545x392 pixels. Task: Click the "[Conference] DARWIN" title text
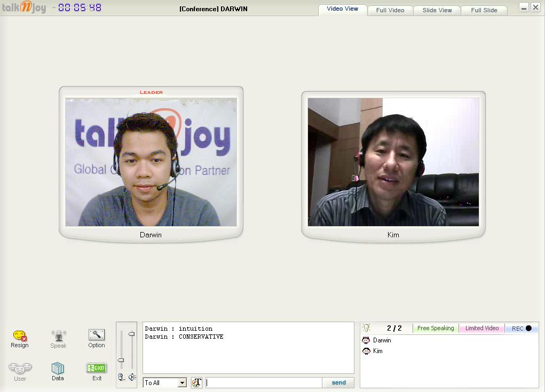pyautogui.click(x=214, y=9)
